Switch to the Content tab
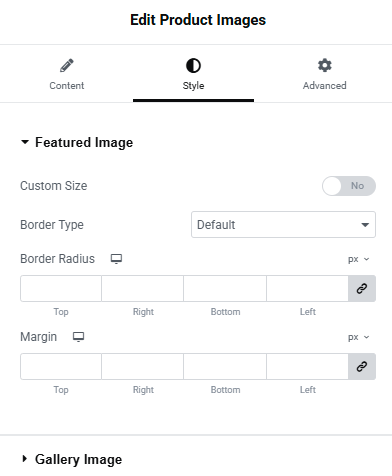Viewport: 392px width, 476px height. click(67, 74)
